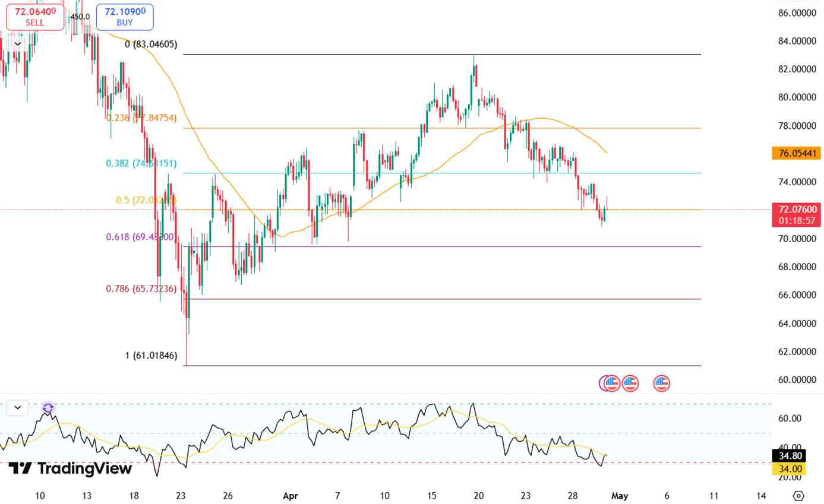Open the rightmost US flag economic event
This screenshot has width=824, height=504.
[x=662, y=383]
